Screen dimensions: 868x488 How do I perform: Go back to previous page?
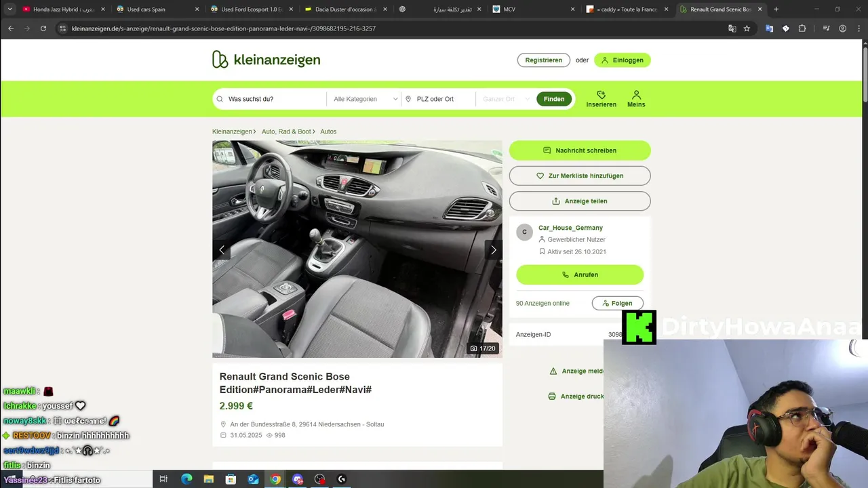pyautogui.click(x=11, y=28)
